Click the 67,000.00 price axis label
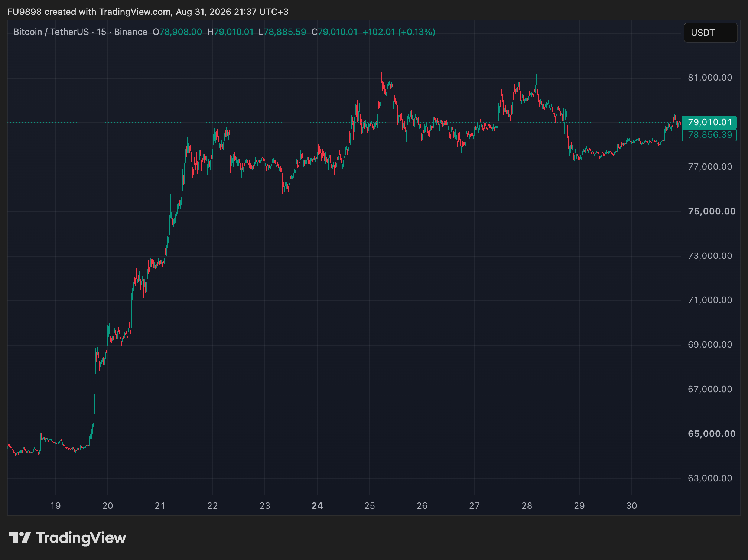This screenshot has width=748, height=560. click(710, 389)
